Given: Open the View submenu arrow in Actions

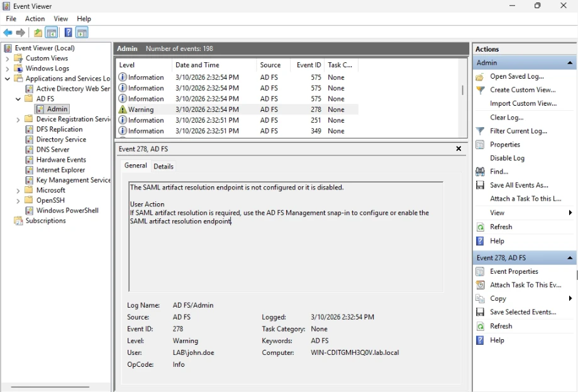Looking at the screenshot, I should point(570,213).
